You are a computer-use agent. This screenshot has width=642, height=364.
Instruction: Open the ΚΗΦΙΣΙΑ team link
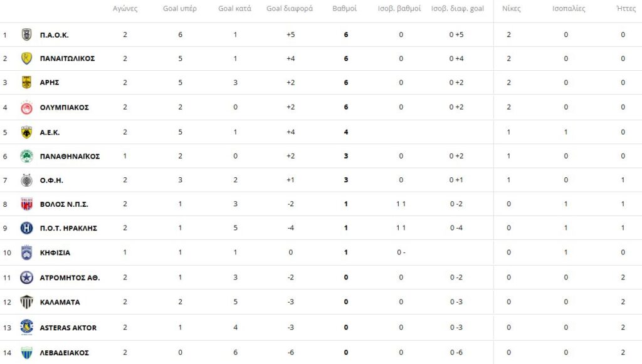click(55, 252)
